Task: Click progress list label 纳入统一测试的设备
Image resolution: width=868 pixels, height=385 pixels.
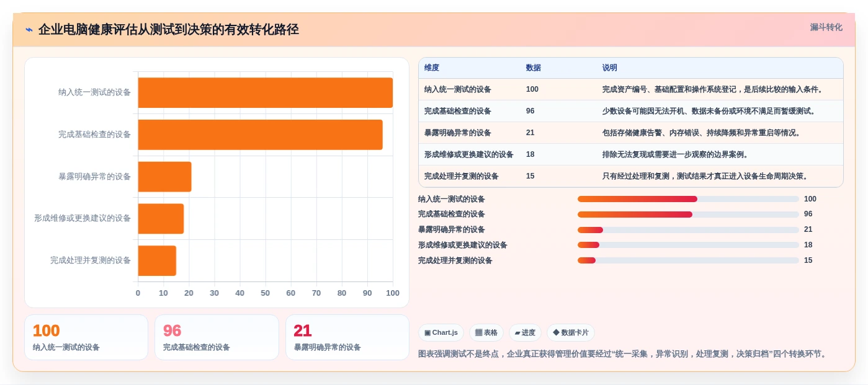Action: point(452,199)
